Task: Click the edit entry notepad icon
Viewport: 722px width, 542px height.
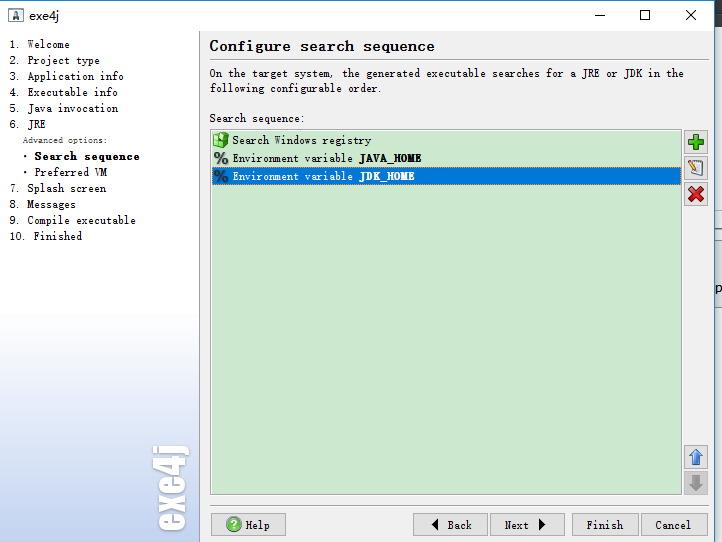Action: 695,168
